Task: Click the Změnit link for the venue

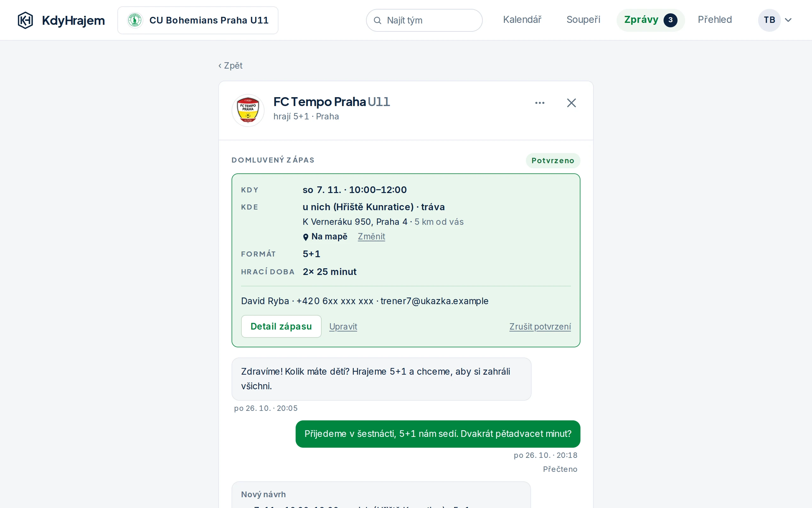Action: coord(371,237)
